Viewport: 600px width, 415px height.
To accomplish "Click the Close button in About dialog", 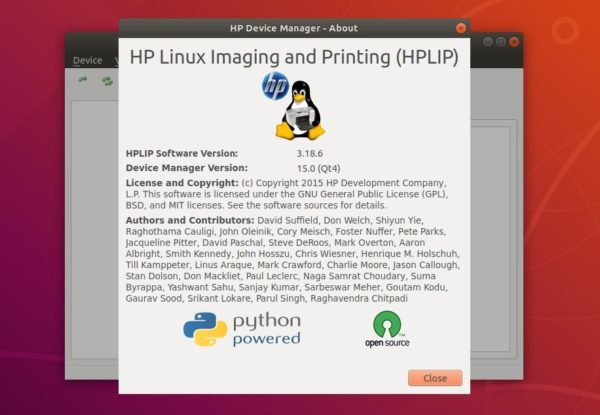I will coord(435,378).
